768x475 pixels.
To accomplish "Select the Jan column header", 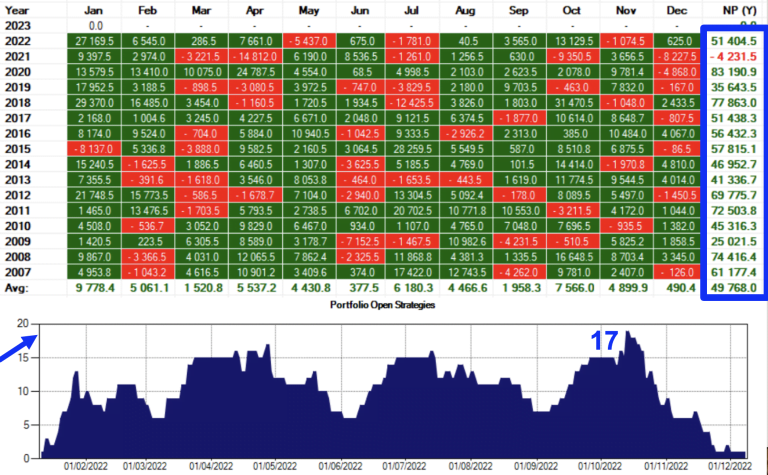I will tap(95, 8).
